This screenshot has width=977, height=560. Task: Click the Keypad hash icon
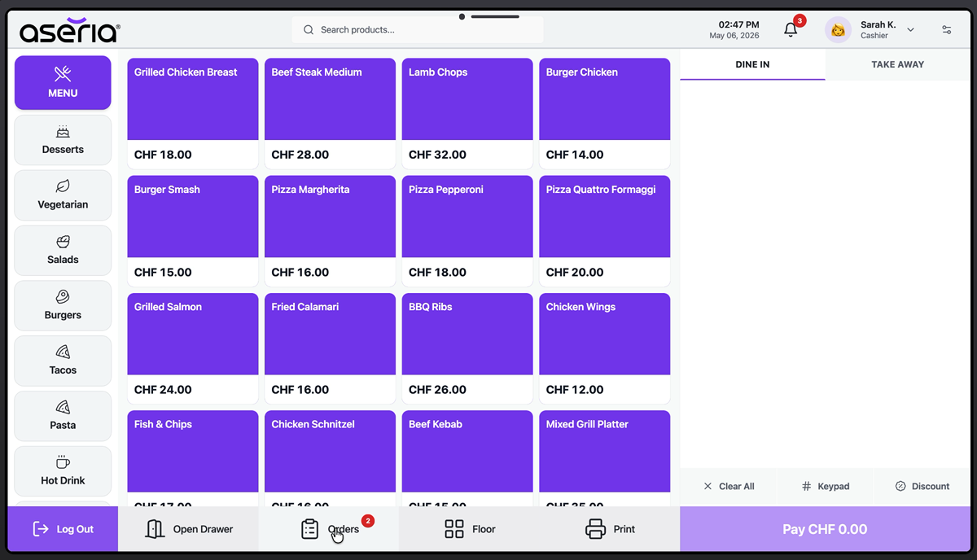[x=807, y=486]
